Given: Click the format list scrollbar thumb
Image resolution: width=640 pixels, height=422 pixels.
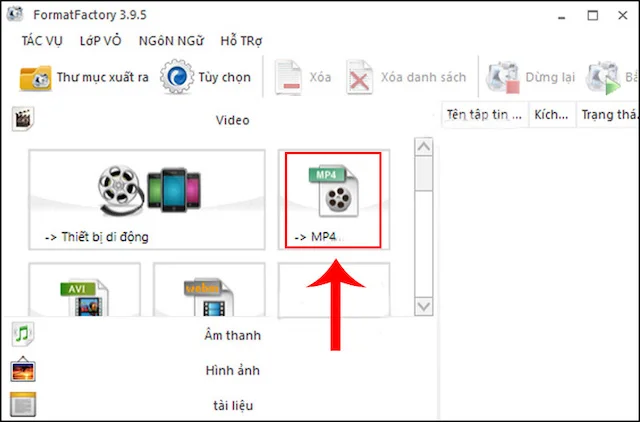Looking at the screenshot, I should (x=424, y=173).
